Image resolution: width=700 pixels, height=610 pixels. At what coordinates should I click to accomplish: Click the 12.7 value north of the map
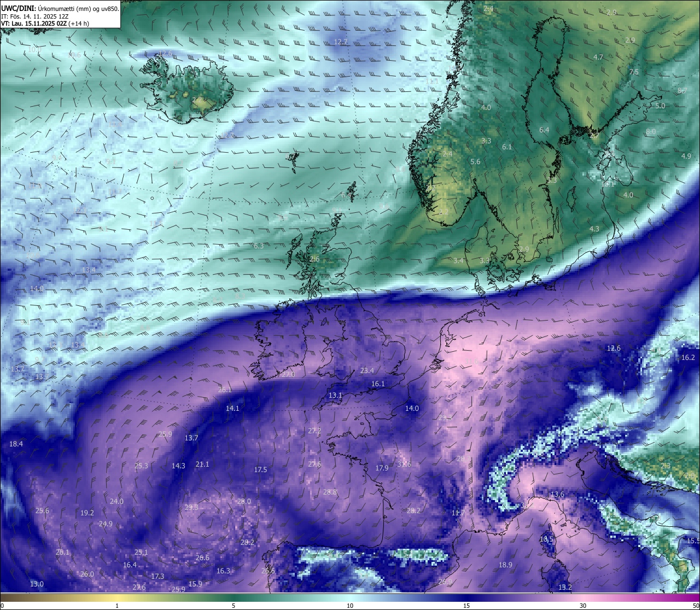tap(341, 42)
